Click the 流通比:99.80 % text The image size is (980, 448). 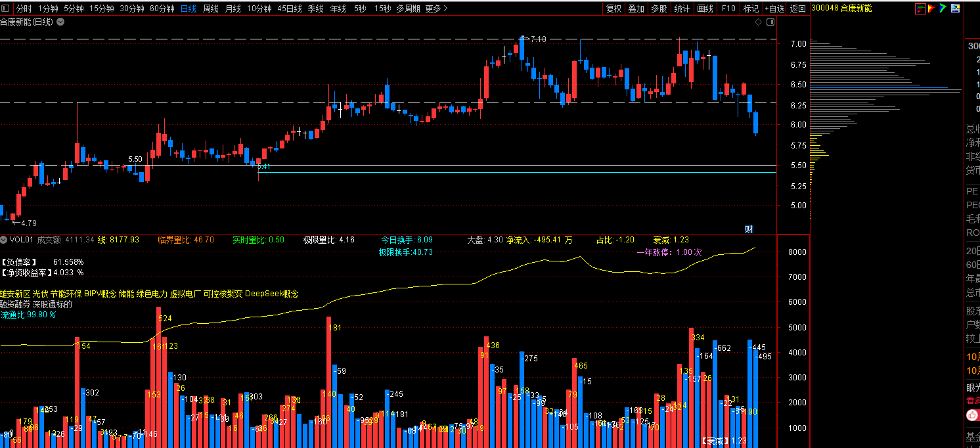click(28, 315)
